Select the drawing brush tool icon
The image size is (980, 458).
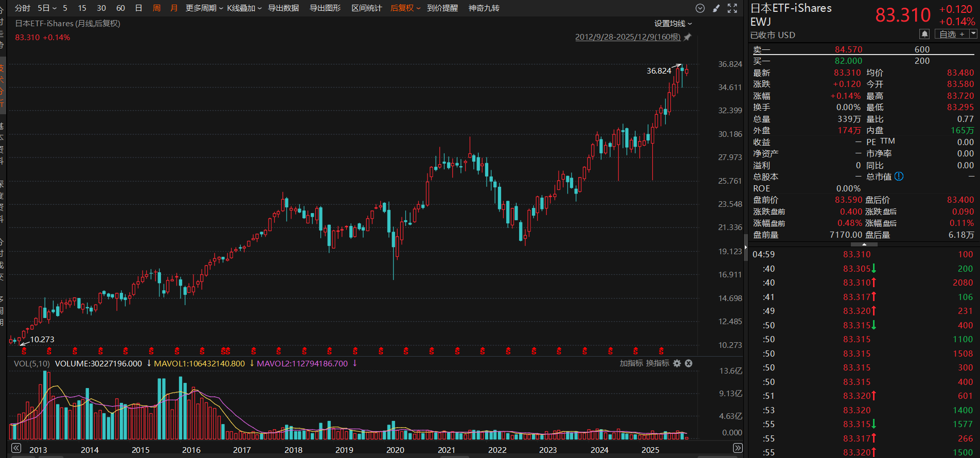pos(716,8)
